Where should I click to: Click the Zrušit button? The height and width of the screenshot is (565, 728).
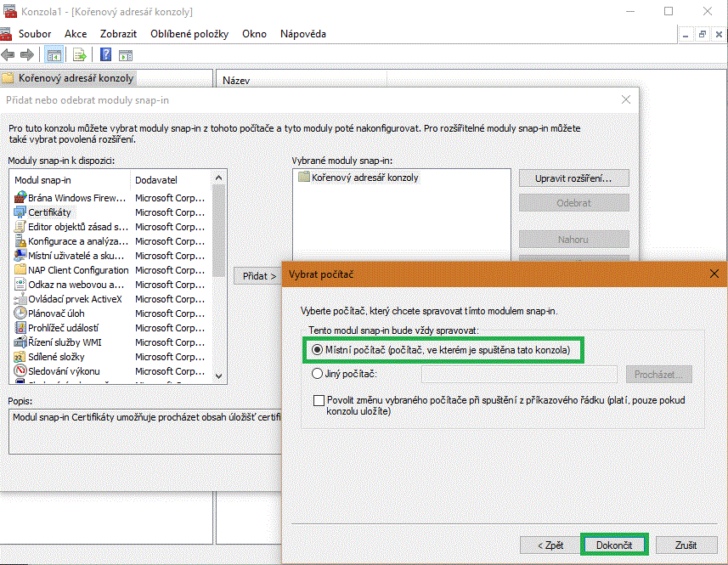[x=686, y=545]
